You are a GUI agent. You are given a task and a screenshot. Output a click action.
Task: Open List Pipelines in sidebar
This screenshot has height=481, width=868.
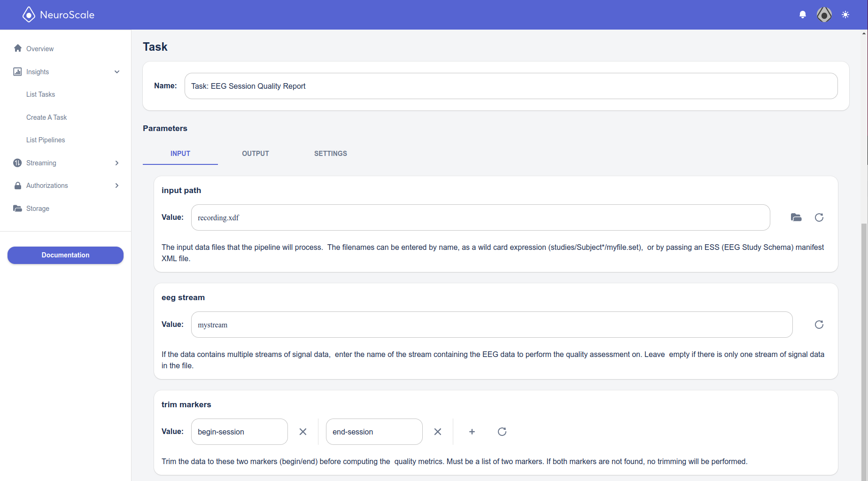click(46, 140)
